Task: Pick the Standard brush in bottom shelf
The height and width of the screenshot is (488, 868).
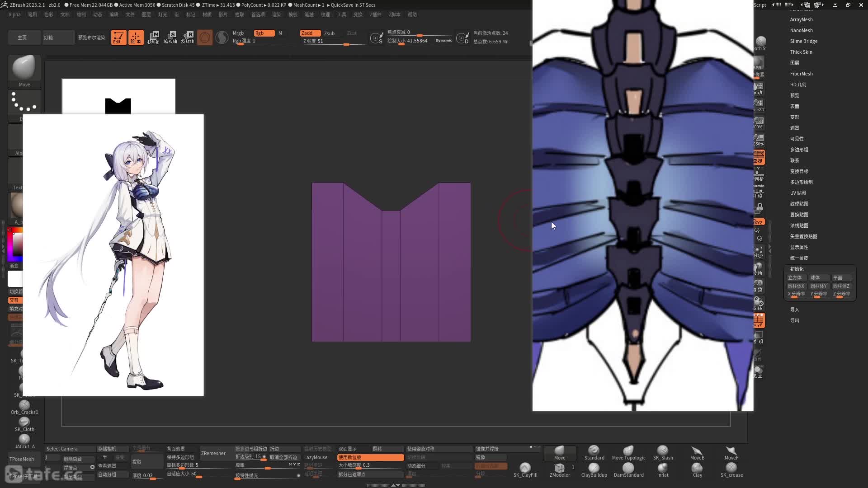Action: pos(594,453)
